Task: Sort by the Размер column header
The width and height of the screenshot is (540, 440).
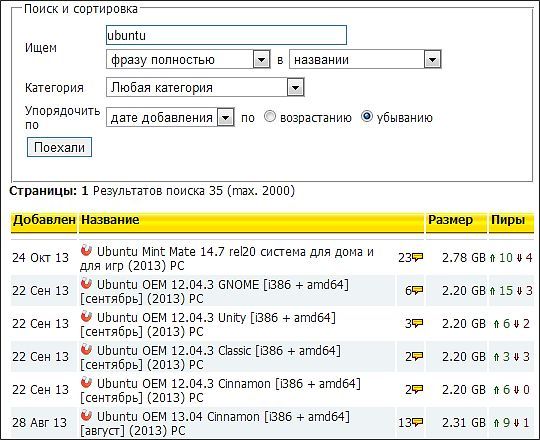Action: [450, 220]
